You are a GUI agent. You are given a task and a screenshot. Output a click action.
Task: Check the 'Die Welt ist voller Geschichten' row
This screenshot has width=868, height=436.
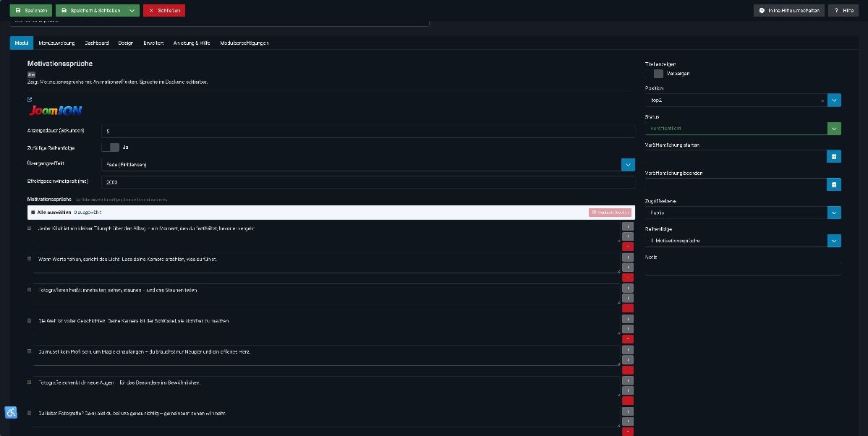(30, 320)
